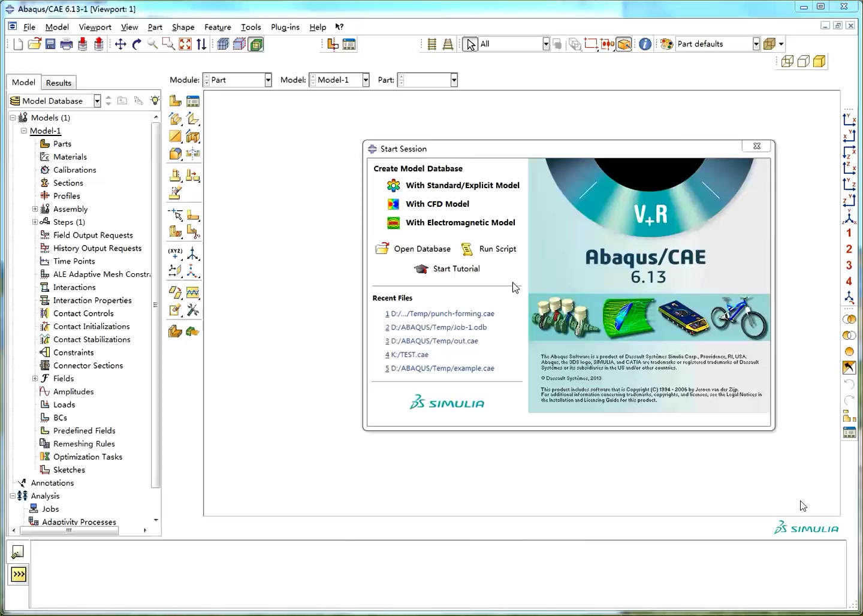Screen dimensions: 863x616
Task: Expand the Assembly tree node
Action: tap(35, 209)
